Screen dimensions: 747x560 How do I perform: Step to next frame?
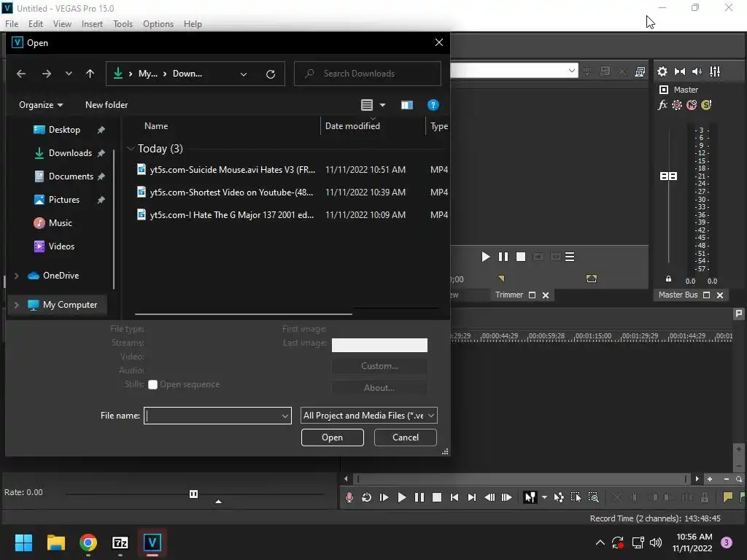pyautogui.click(x=507, y=497)
